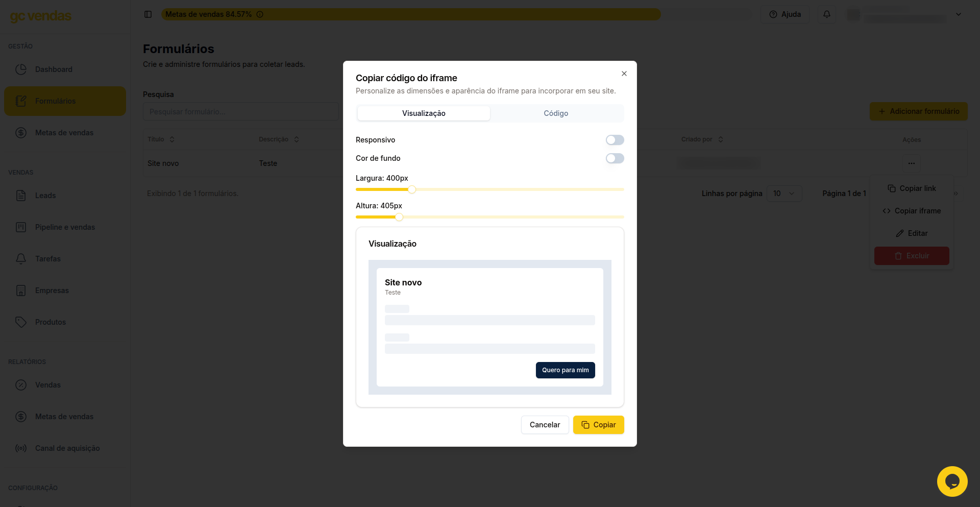Select Editar from the actions menu

[912, 233]
